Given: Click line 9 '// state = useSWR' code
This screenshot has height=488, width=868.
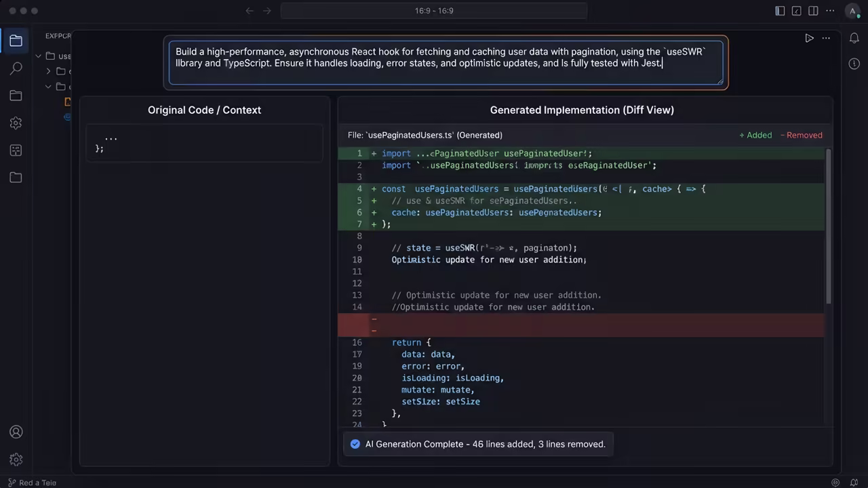Looking at the screenshot, I should coord(484,248).
